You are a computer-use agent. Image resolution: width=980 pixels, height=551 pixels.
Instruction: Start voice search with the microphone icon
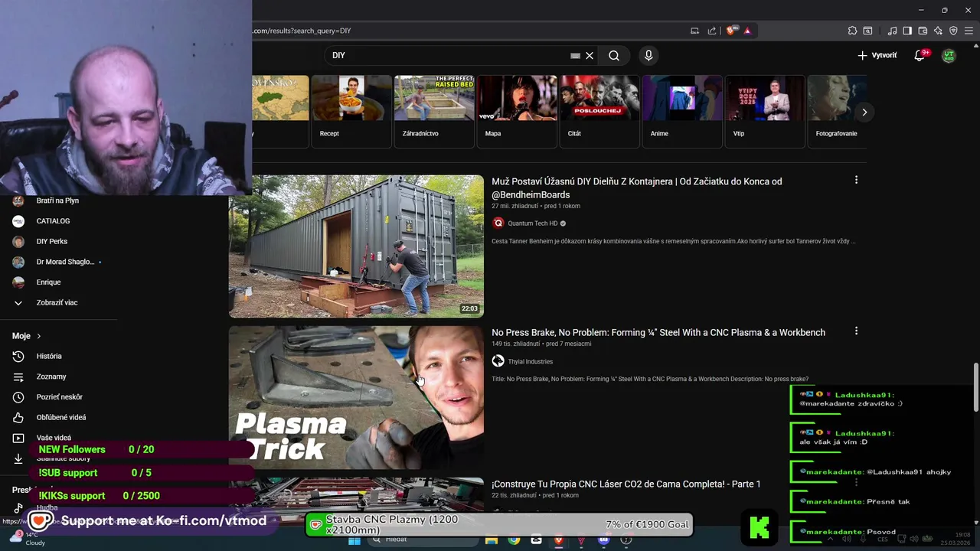[x=648, y=55]
